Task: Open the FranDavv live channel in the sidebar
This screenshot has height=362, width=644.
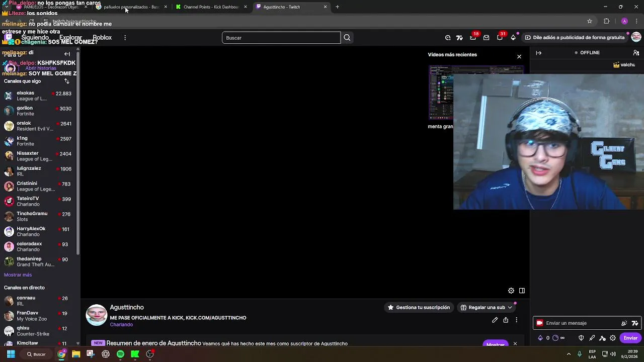Action: click(x=39, y=316)
